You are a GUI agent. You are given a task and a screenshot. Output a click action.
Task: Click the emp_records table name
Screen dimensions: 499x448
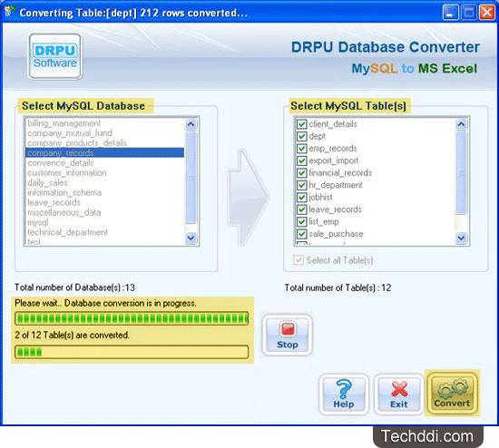point(333,148)
